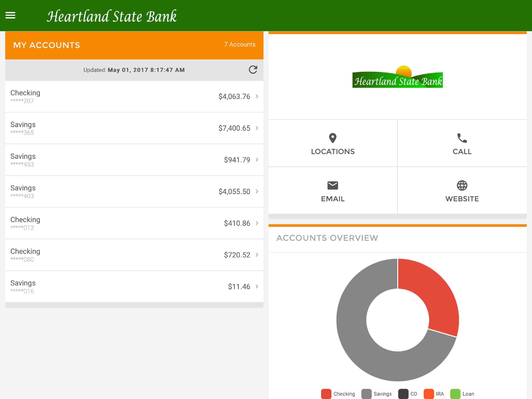Click the account number *****016
The height and width of the screenshot is (399, 532).
(22, 291)
